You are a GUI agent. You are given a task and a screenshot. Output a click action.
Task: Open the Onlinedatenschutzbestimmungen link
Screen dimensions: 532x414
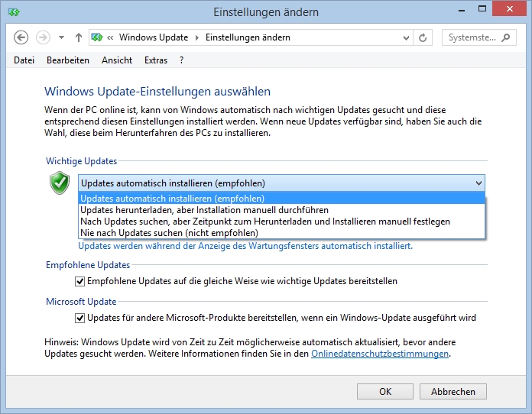point(380,354)
